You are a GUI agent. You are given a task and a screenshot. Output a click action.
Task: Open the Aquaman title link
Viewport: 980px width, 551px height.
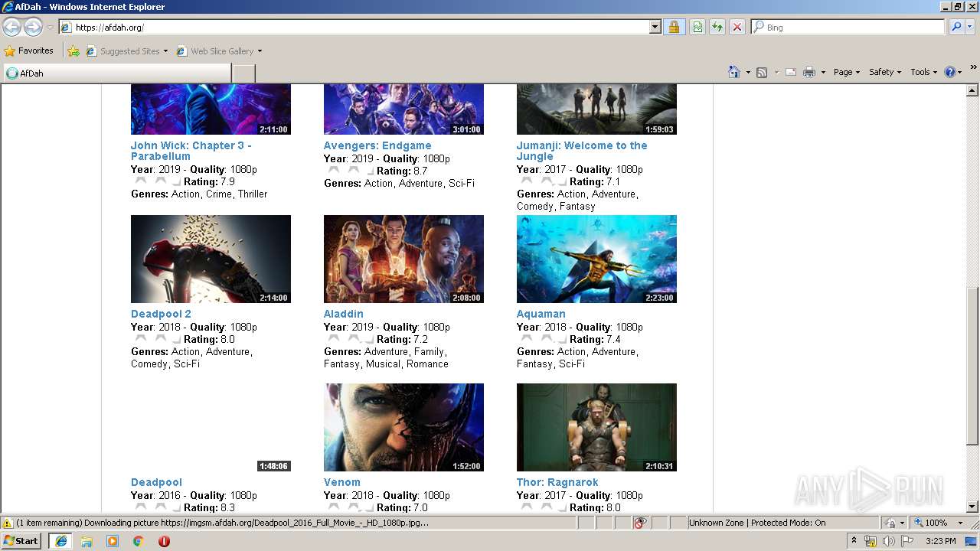[541, 314]
